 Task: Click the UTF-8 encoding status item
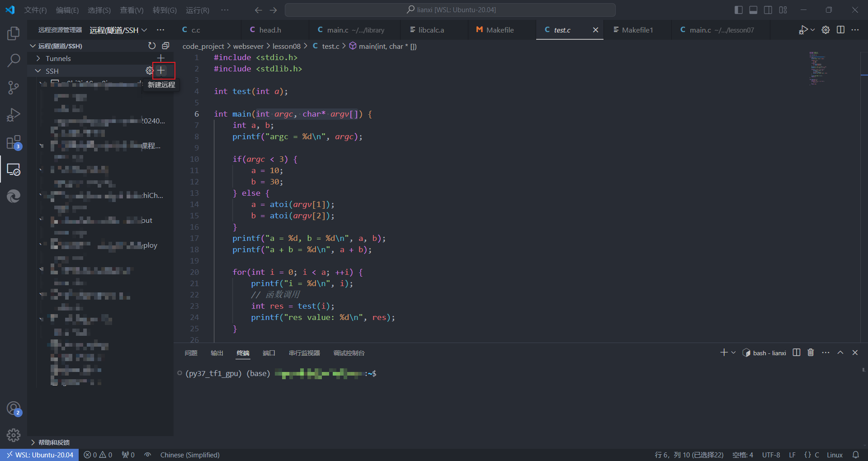pos(771,455)
